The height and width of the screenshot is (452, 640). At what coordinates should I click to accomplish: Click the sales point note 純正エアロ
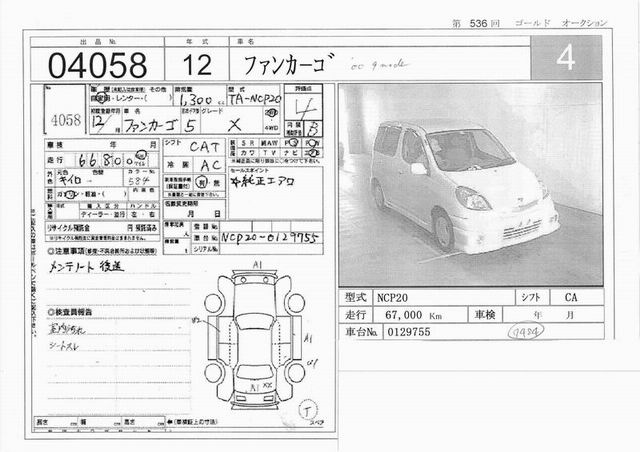click(x=262, y=181)
